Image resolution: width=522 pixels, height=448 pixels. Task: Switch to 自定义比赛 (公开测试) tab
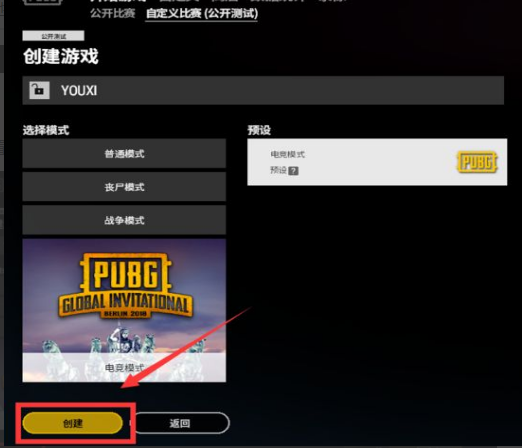202,14
